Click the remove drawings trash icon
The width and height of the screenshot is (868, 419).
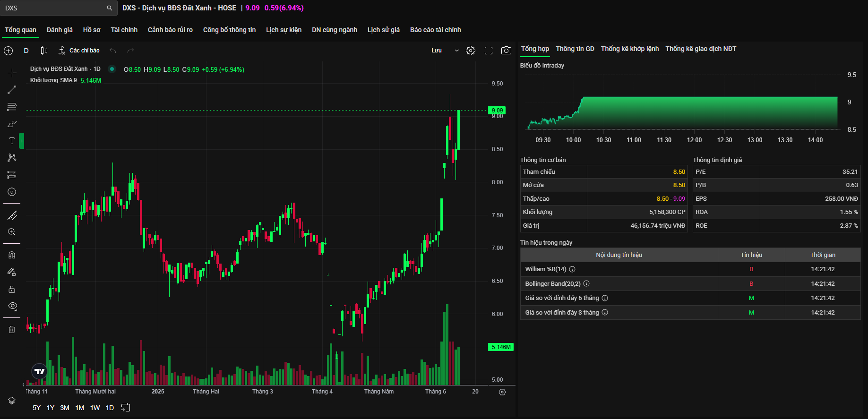12,329
